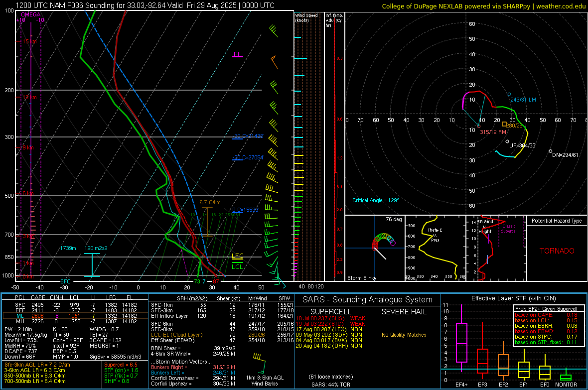Click the SFC parcel CAPE value 2495
588x390 pixels.
click(37, 305)
